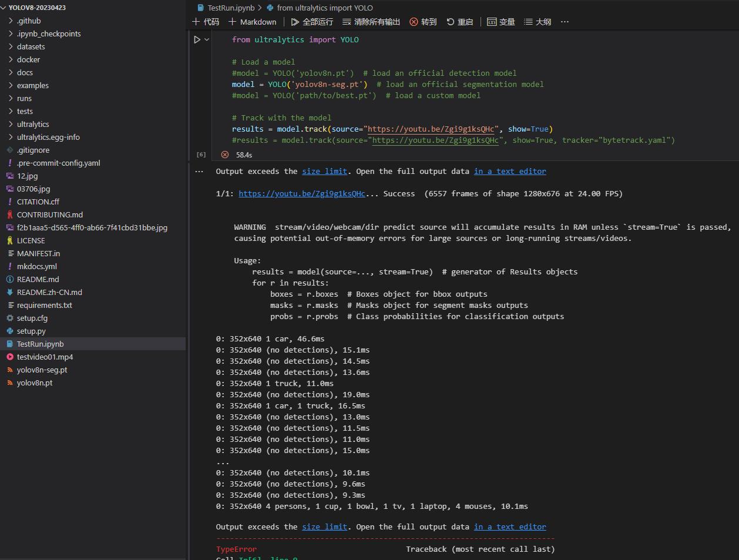Click the bottom 'size limit' link

[x=324, y=527]
